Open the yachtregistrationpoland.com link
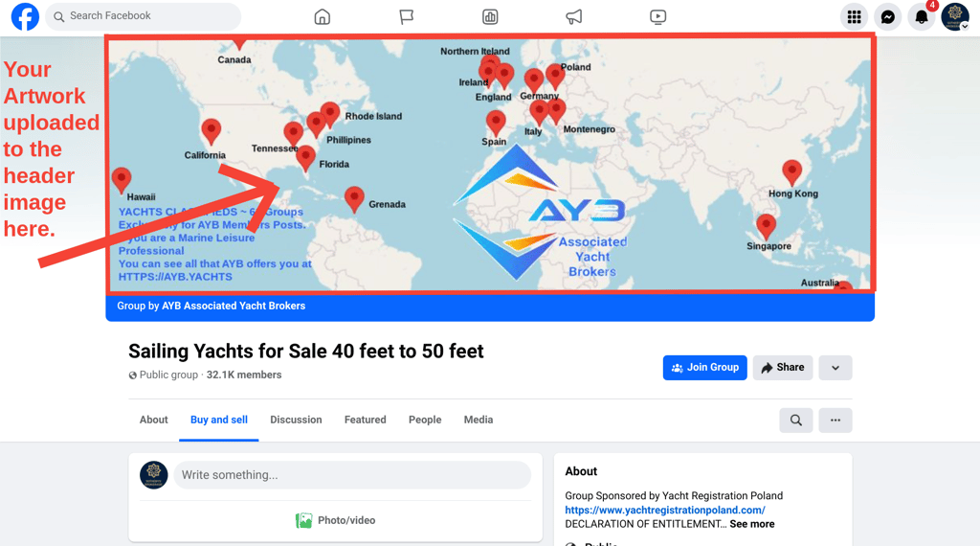Screen dimensions: 980x546 tap(665, 511)
